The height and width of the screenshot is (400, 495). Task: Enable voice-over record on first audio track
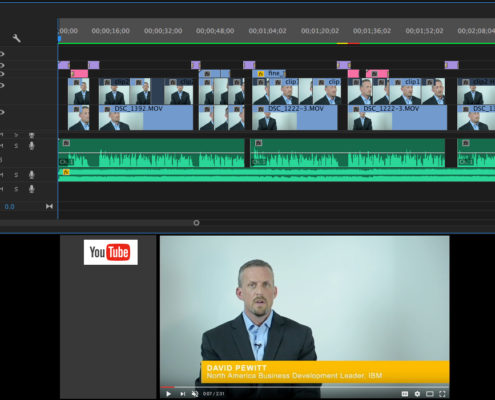32,146
